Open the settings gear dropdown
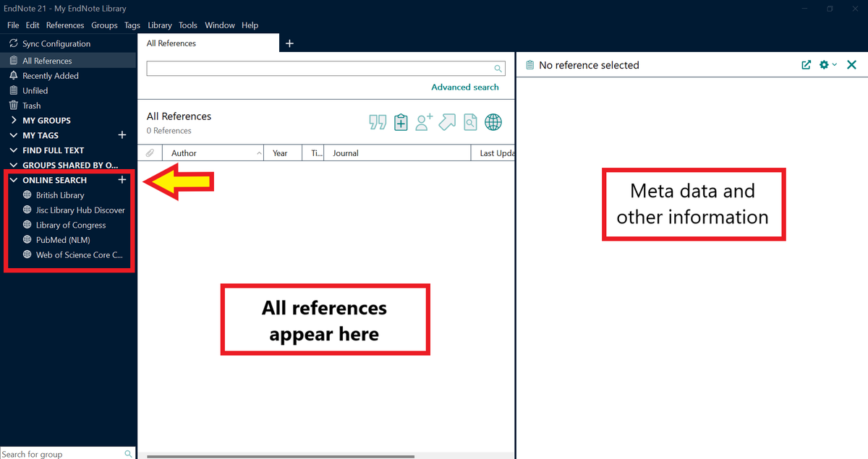Image resolution: width=868 pixels, height=459 pixels. pyautogui.click(x=827, y=64)
